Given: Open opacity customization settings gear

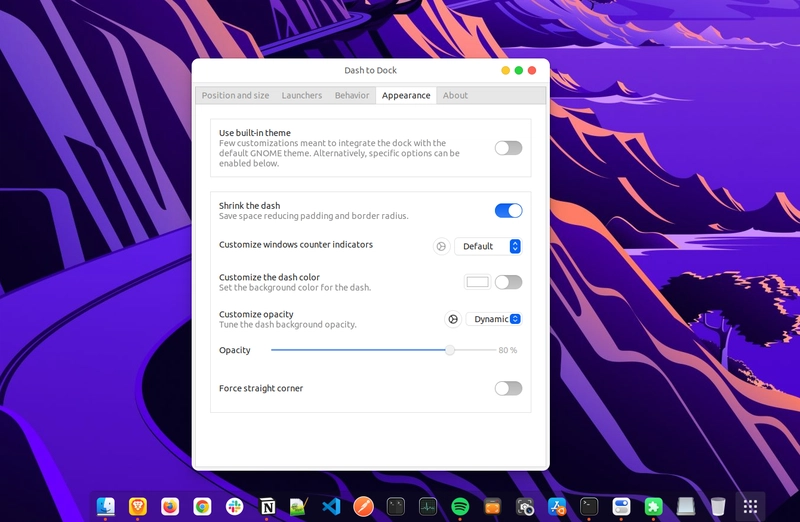Looking at the screenshot, I should point(453,319).
